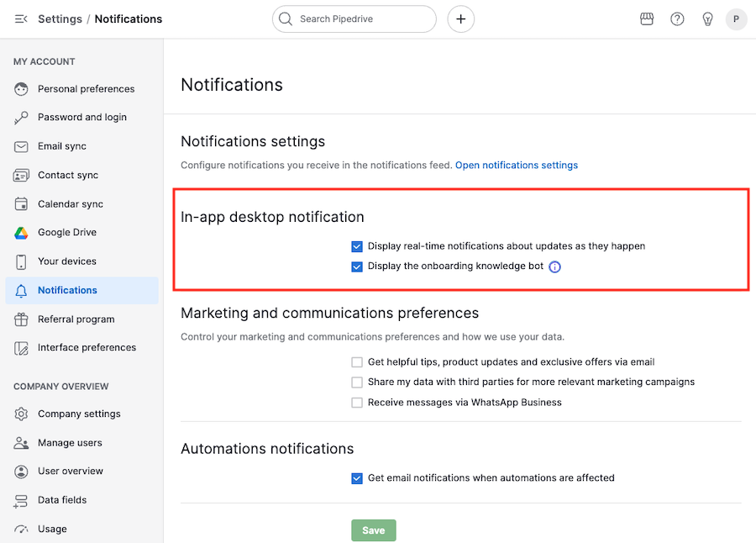Uncheck email notifications when automations are affected

pyautogui.click(x=357, y=477)
